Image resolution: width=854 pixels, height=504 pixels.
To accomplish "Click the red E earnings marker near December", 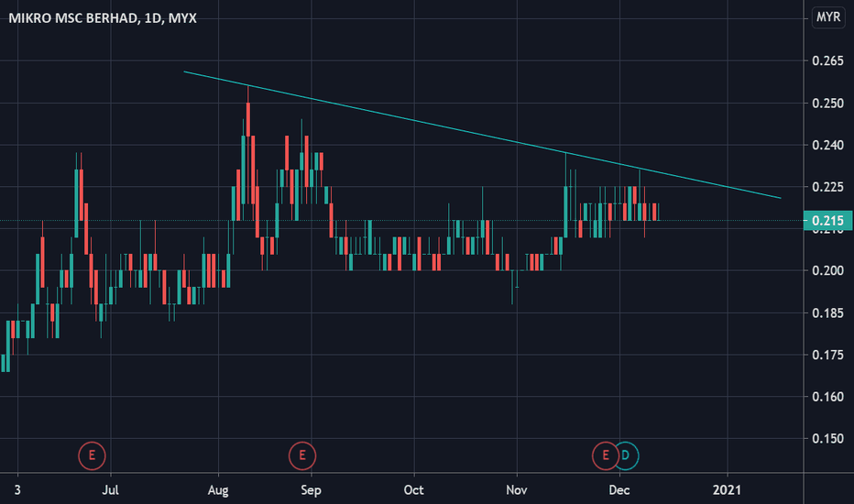I will 605,455.
